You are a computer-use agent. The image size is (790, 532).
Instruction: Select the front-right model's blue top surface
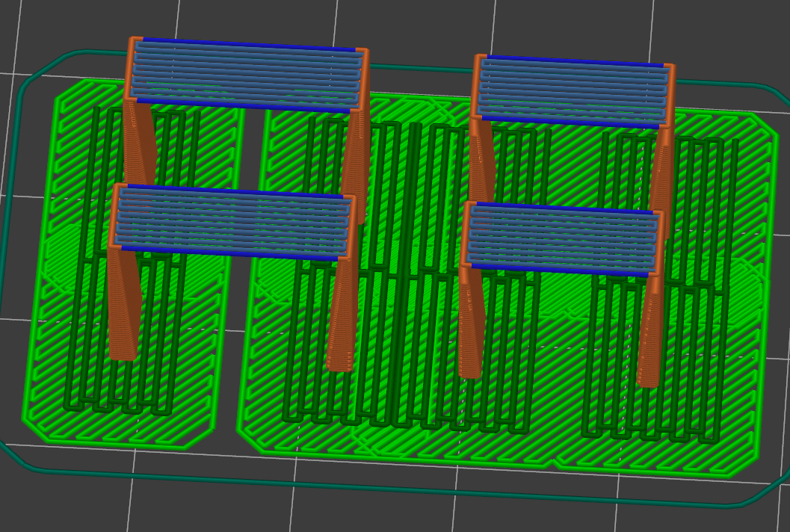[562, 239]
